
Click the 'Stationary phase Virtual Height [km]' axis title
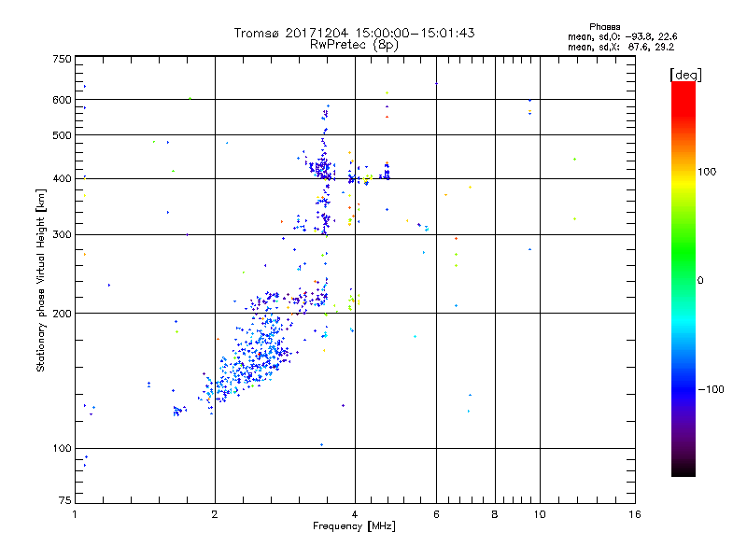(41, 280)
